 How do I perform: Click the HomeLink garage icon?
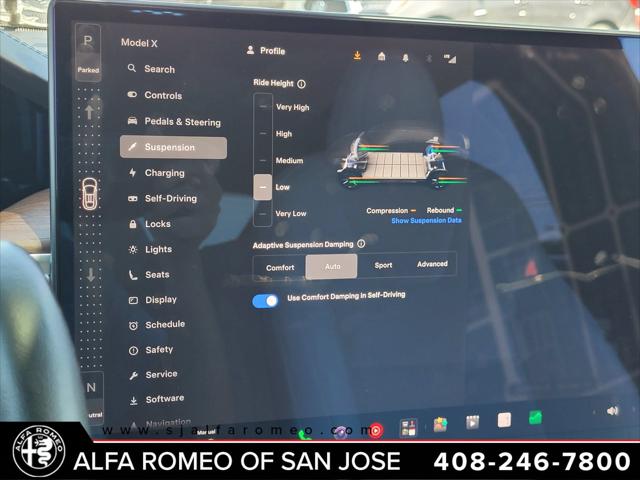pos(381,56)
